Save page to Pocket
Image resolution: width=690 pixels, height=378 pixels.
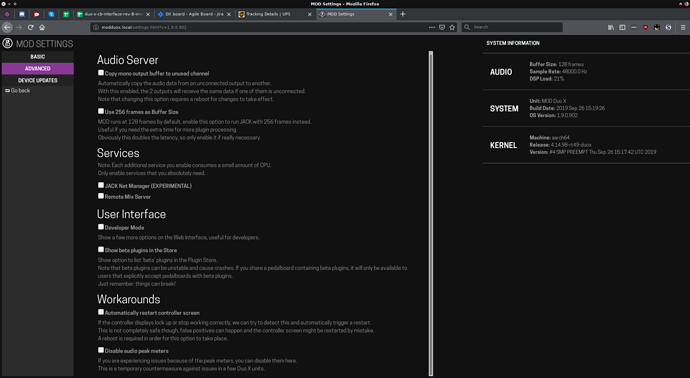[x=442, y=27]
